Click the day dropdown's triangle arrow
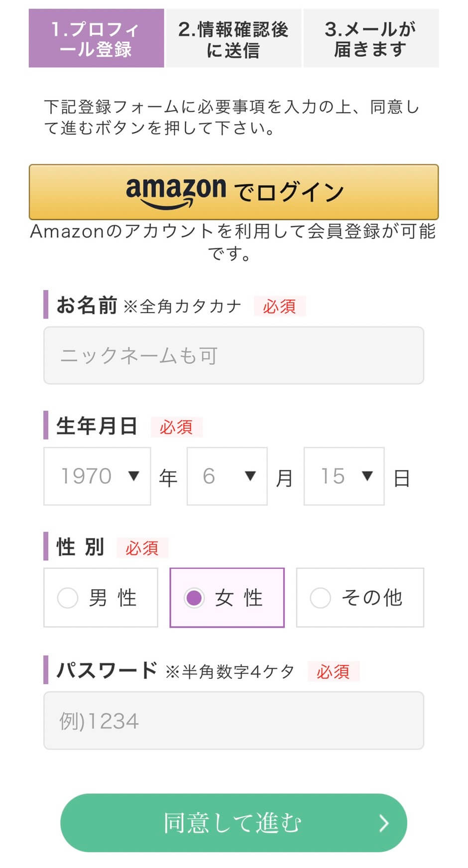 [x=367, y=476]
